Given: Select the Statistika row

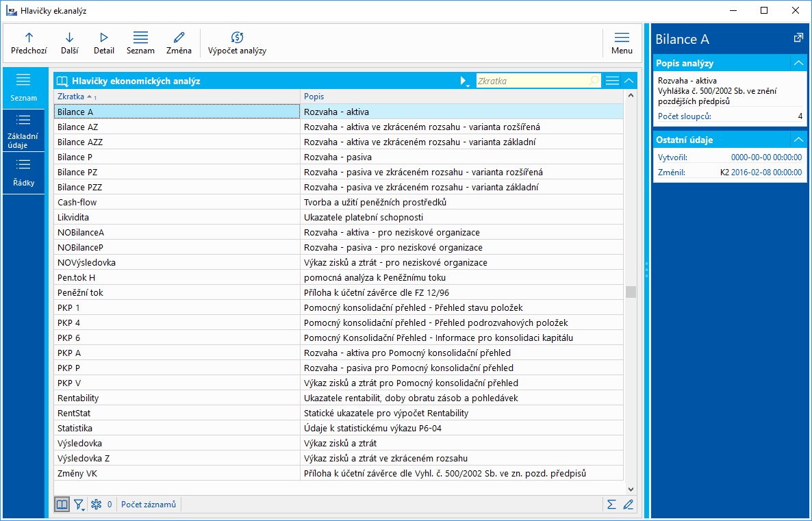Looking at the screenshot, I should pos(339,429).
